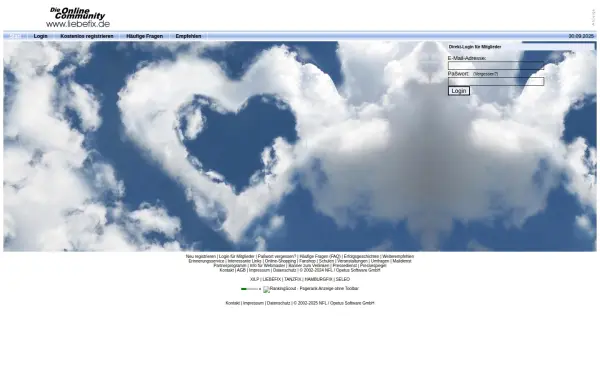Open the Schulen footer link

pyautogui.click(x=326, y=261)
